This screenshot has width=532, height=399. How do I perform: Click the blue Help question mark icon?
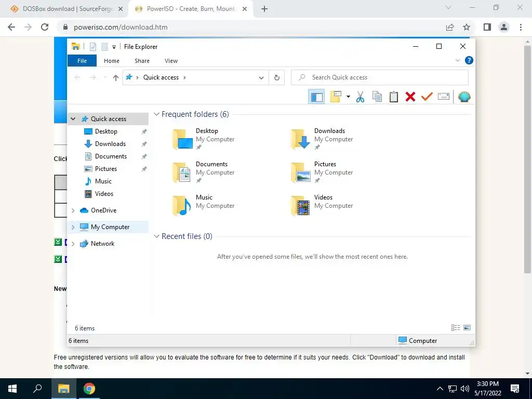point(469,60)
